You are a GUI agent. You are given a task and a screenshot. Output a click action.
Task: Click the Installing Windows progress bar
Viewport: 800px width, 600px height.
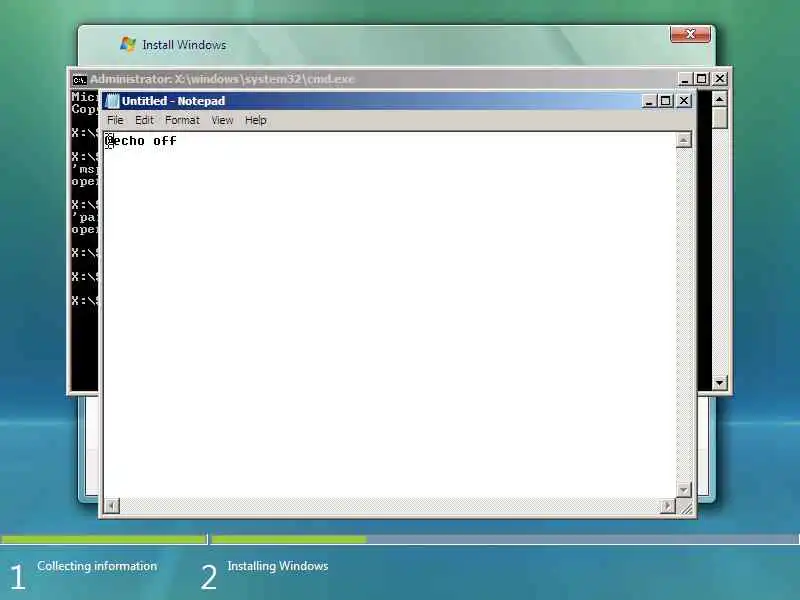505,539
